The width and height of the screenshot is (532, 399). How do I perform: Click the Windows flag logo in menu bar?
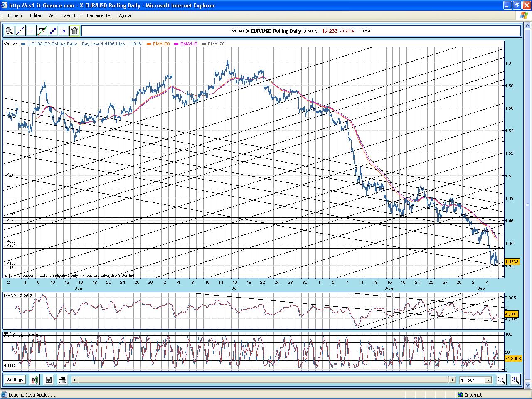pos(524,15)
